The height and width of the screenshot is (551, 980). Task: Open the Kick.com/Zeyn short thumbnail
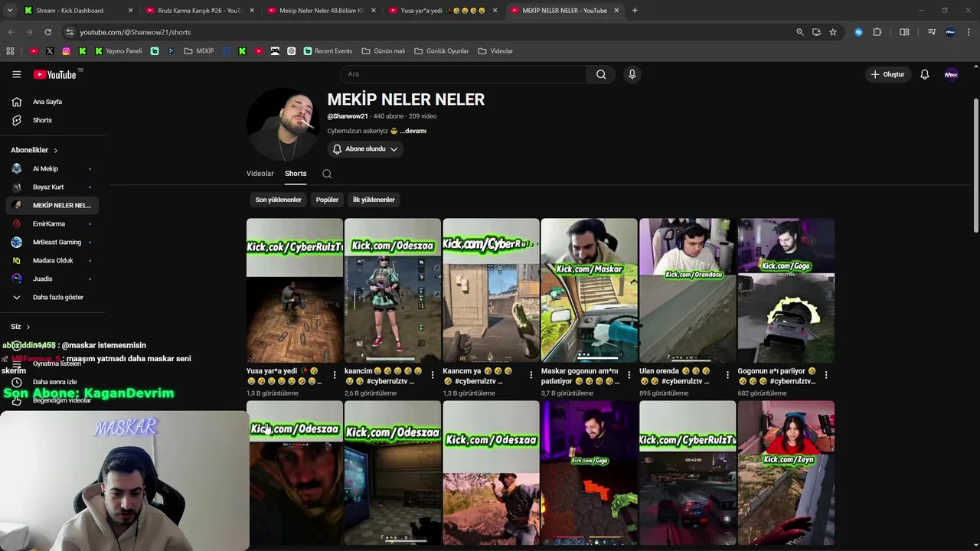[x=786, y=472]
